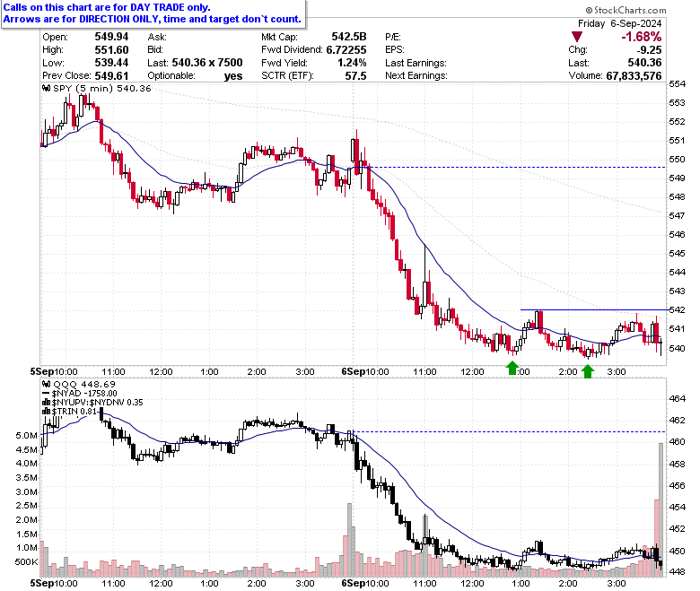Screen dimensions: 700x591
Task: Click the Prev Close value 549.61
Action: [x=111, y=76]
